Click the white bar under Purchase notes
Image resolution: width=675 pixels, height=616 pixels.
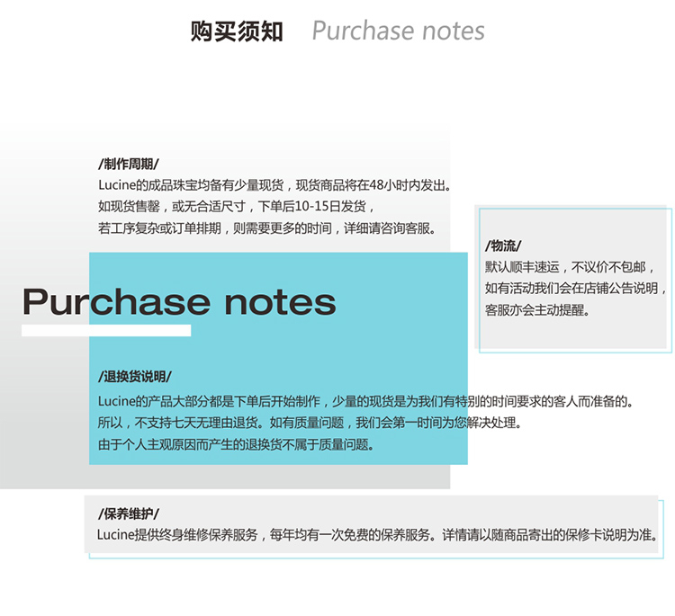(x=106, y=330)
